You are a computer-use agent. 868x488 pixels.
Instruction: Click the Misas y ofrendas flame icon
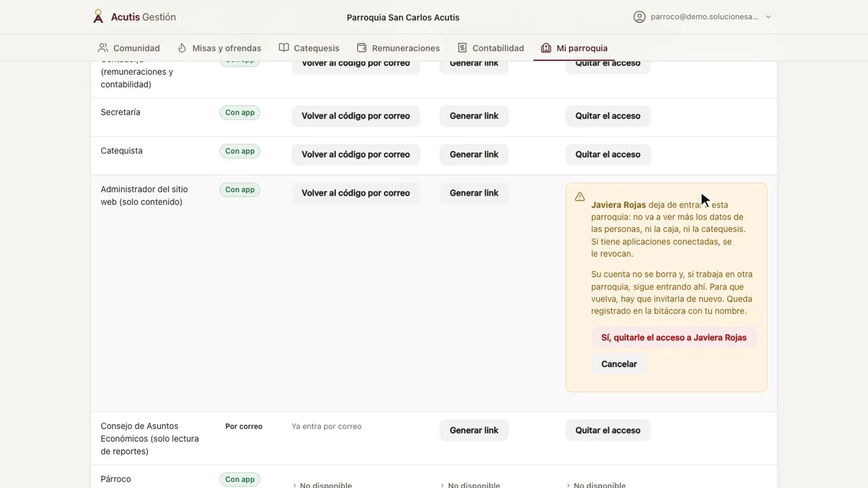(x=182, y=48)
